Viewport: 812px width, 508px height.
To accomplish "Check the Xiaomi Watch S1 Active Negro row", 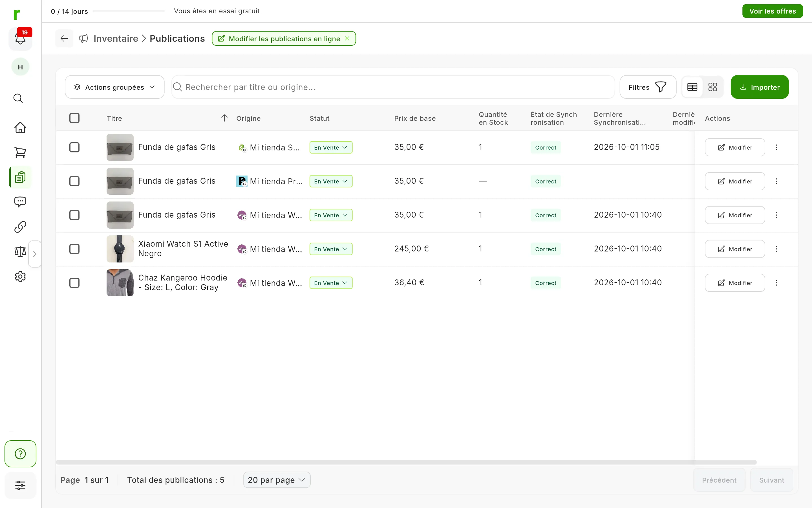I will tap(74, 249).
